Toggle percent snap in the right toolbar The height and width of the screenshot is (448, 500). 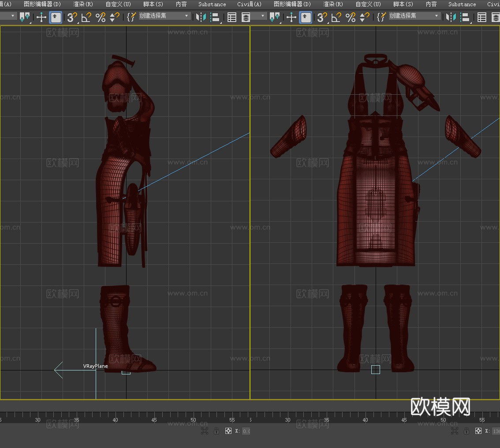pos(351,17)
